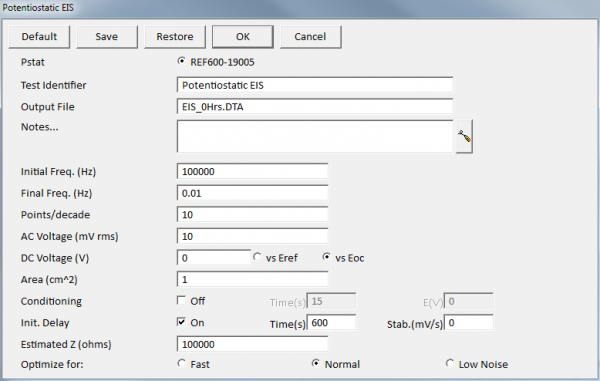The image size is (600, 381).
Task: Edit the Stab.(mV/s) field
Action: click(468, 323)
